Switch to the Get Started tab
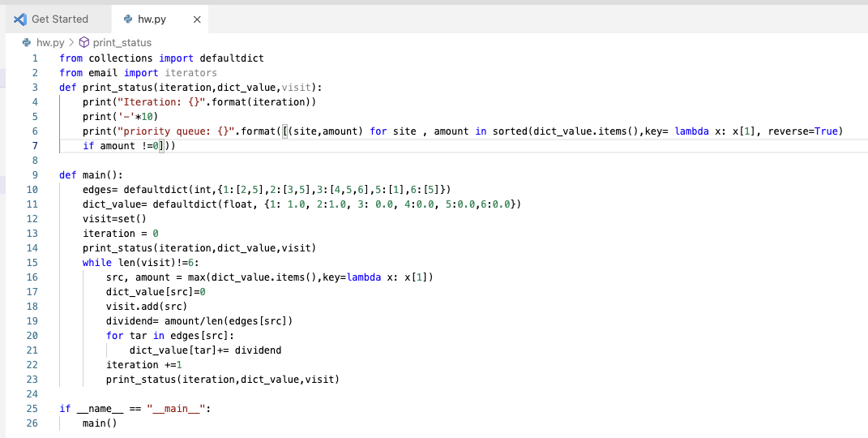Viewport: 868px width, 438px height. point(59,19)
